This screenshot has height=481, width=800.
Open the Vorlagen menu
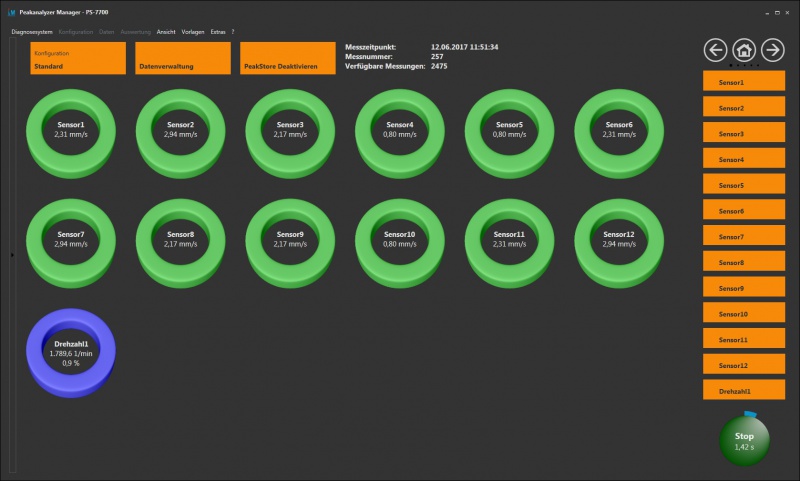[193, 32]
